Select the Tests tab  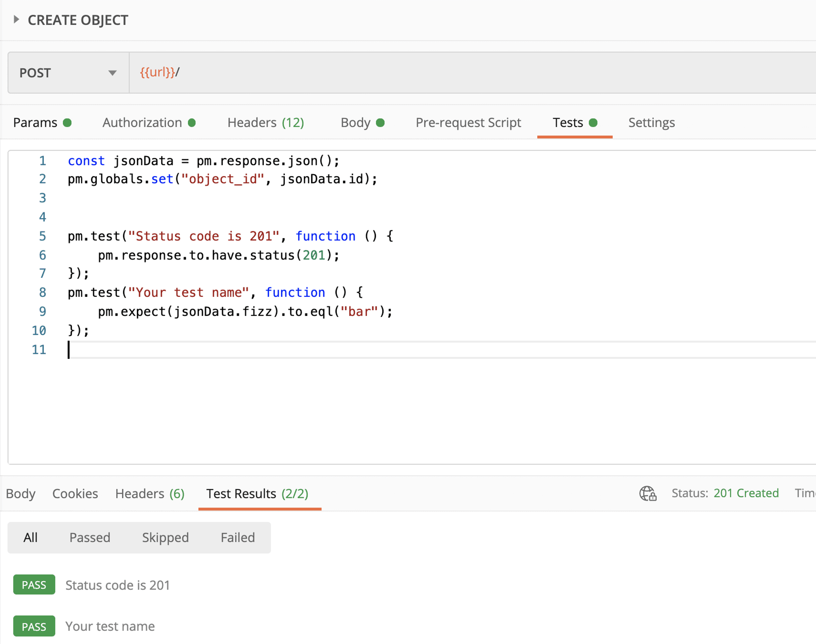(x=575, y=123)
